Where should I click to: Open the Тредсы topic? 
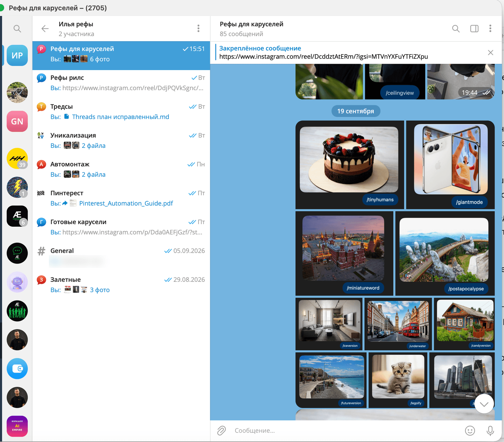tap(121, 113)
